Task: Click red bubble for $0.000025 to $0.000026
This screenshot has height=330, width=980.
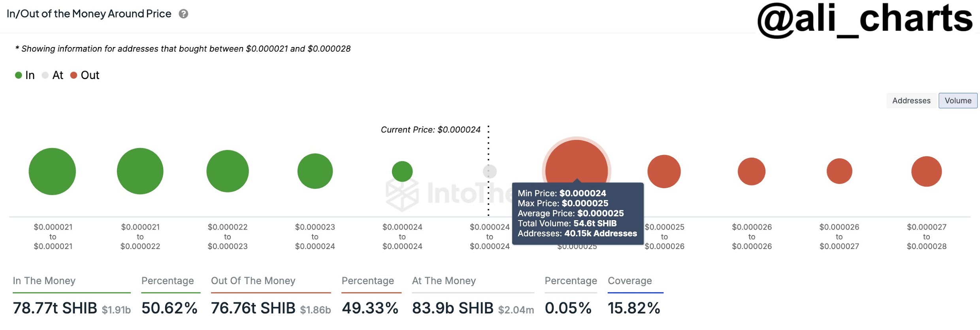Action: (x=664, y=171)
